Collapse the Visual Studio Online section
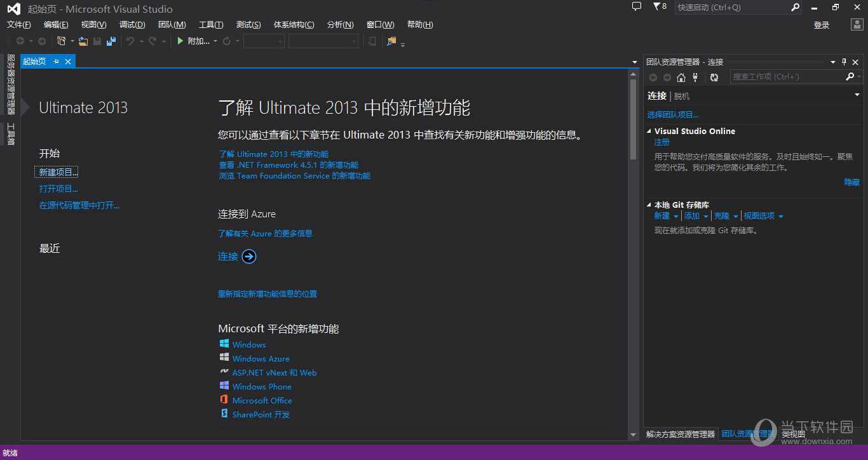 [x=649, y=131]
